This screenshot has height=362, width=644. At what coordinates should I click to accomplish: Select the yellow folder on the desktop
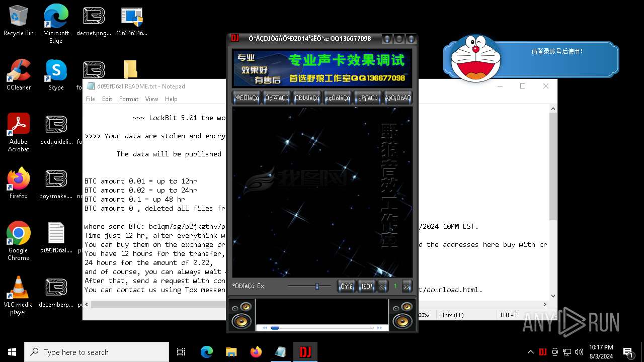coord(130,70)
